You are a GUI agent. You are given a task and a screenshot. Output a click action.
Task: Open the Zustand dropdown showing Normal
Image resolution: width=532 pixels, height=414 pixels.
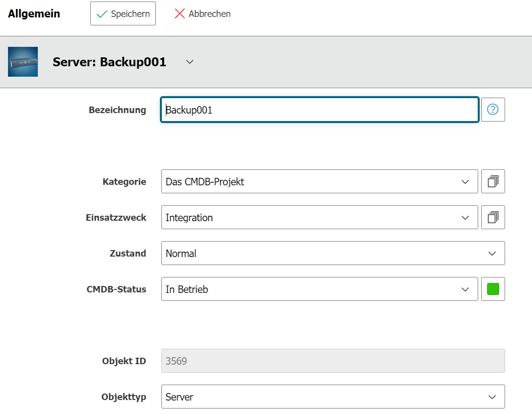click(333, 253)
